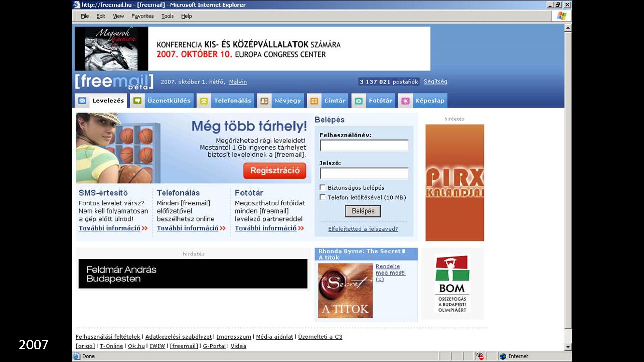Enable the Biztonságos belépés checkbox

point(322,188)
